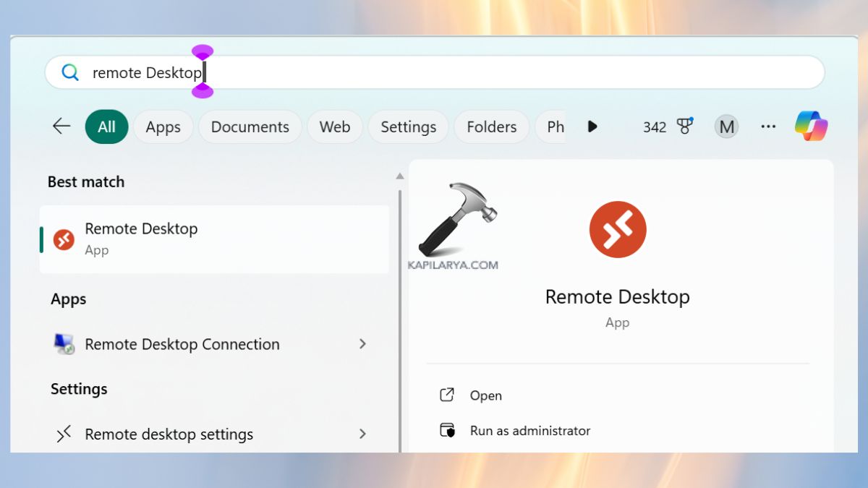This screenshot has height=488, width=868.
Task: Click the Microsoft Rewards points icon
Action: [684, 126]
